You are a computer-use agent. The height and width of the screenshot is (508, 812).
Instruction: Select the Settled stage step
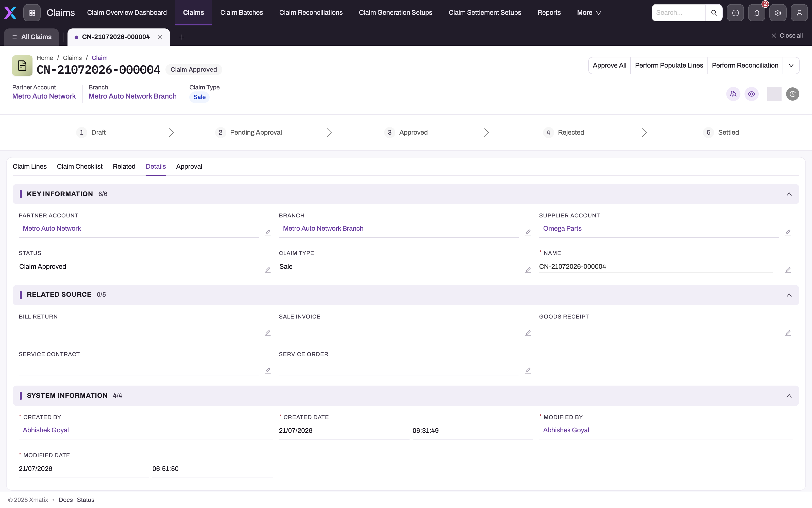tap(721, 132)
